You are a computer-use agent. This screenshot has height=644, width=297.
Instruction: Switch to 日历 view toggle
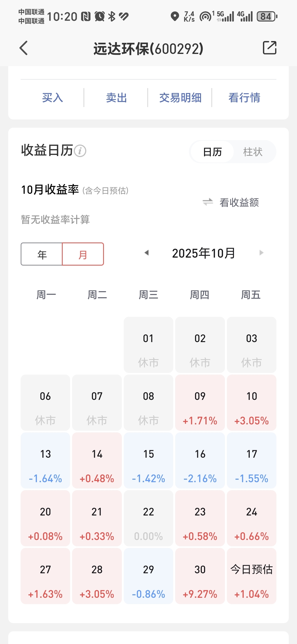(x=212, y=152)
